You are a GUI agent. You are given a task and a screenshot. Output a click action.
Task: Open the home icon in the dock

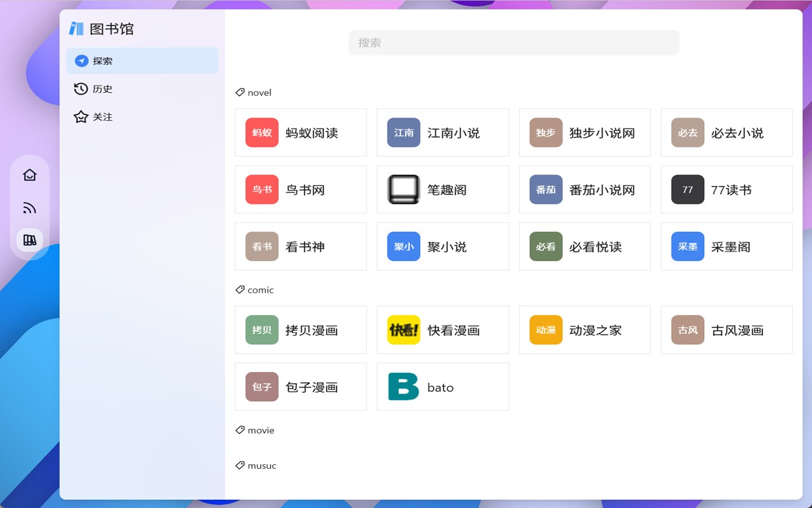click(30, 175)
